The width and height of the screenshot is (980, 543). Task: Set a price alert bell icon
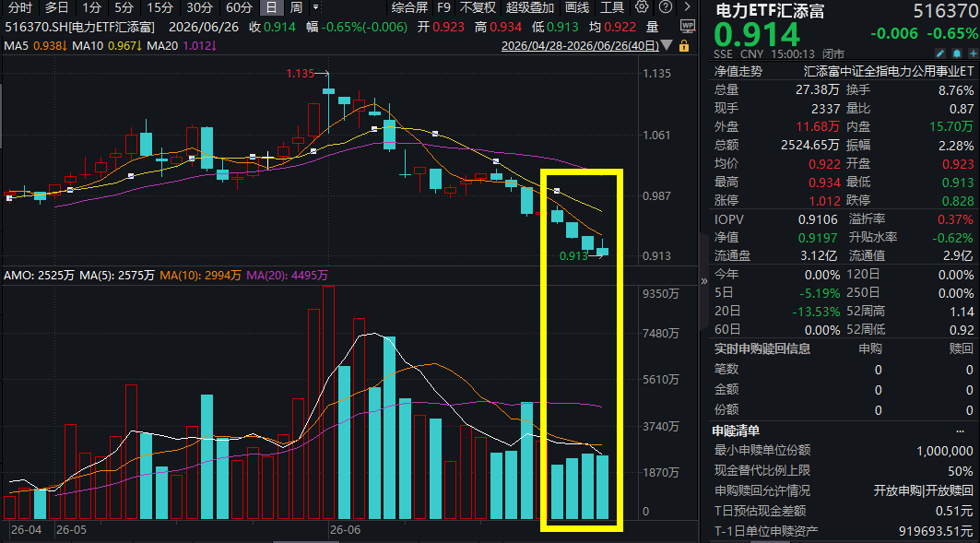pyautogui.click(x=957, y=53)
